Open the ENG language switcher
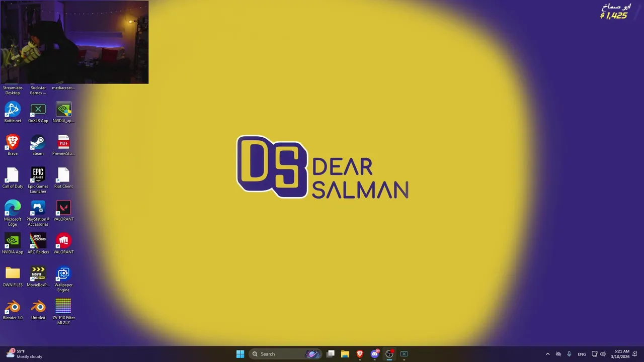 [582, 354]
